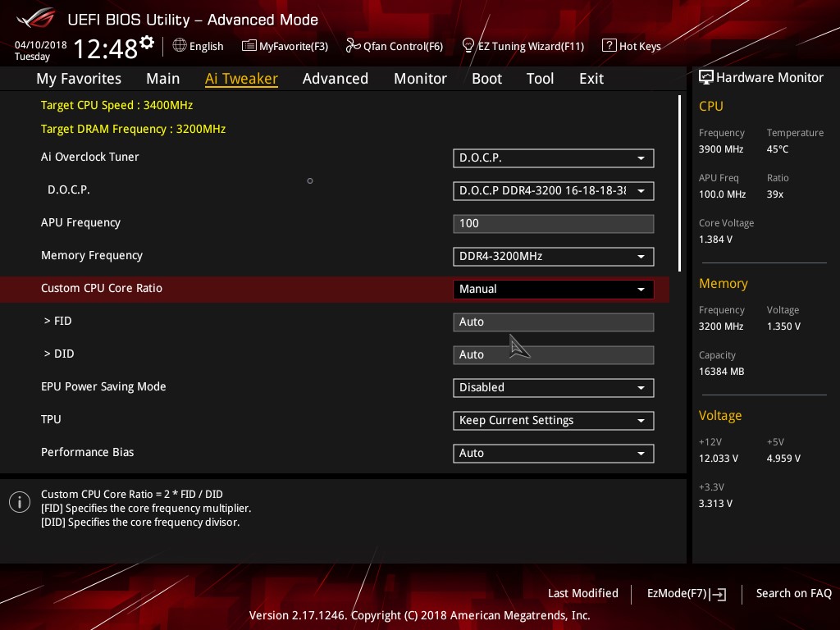
Task: Open MyFavorite(F3) list icon
Action: [249, 46]
